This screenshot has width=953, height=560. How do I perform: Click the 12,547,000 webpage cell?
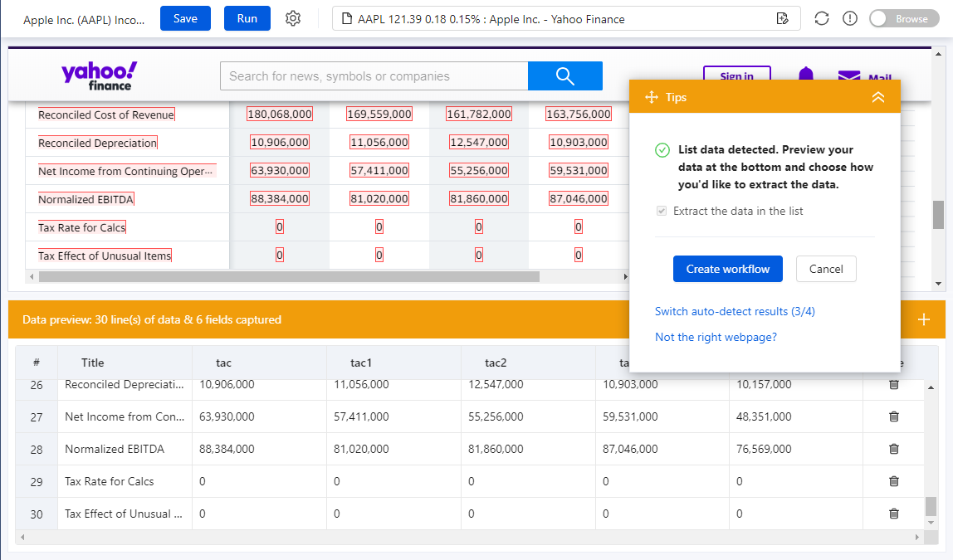(479, 142)
